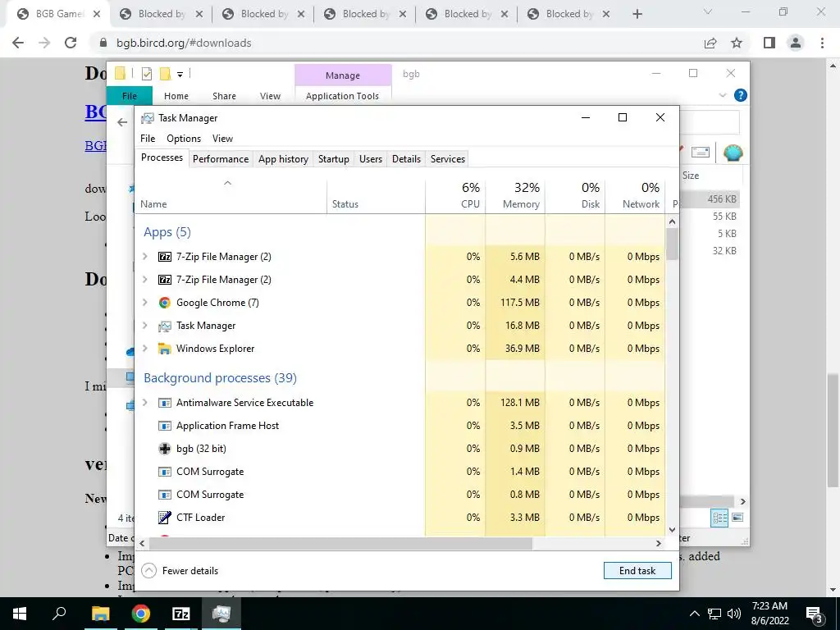Open the Startup tab
840x630 pixels.
pos(334,159)
